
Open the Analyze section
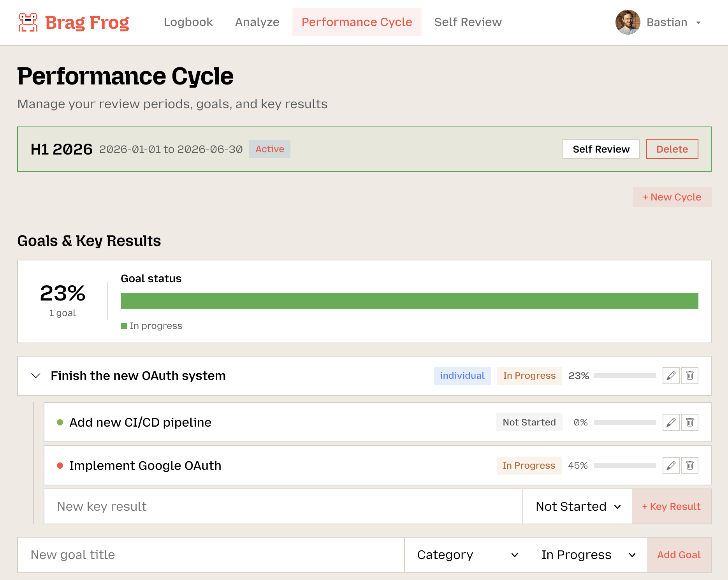[257, 22]
